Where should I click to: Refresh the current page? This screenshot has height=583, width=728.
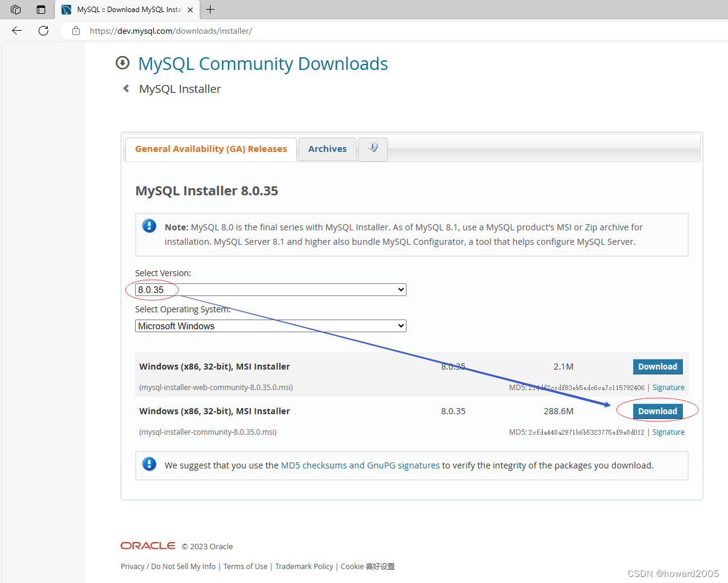(x=43, y=31)
